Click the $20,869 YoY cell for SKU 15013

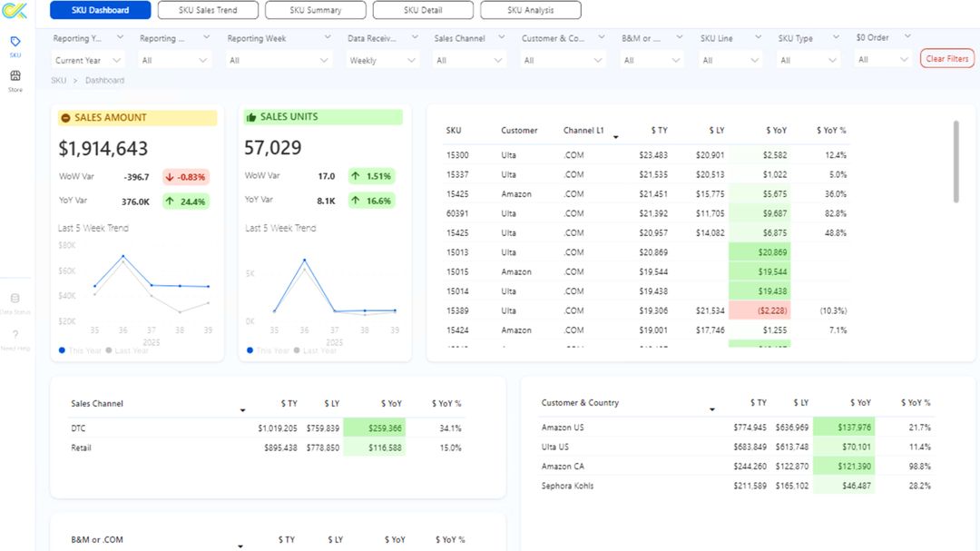[x=759, y=252]
